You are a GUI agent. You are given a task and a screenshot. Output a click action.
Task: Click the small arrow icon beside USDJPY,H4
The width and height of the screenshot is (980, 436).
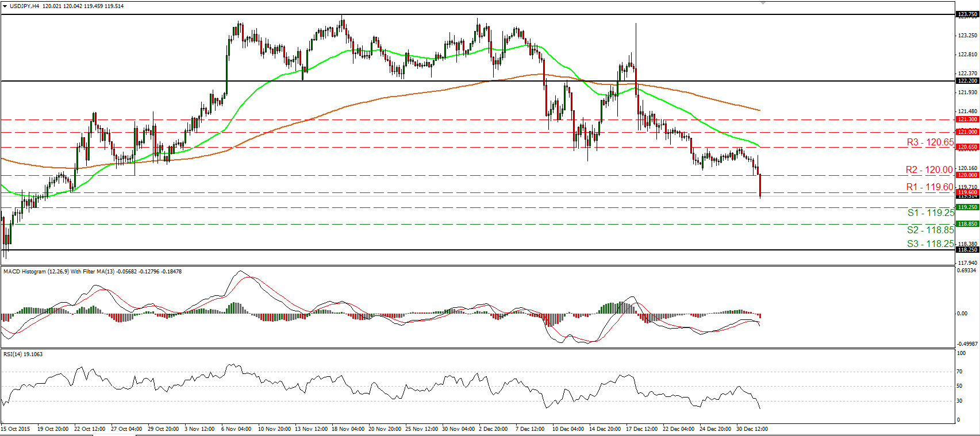coord(5,6)
